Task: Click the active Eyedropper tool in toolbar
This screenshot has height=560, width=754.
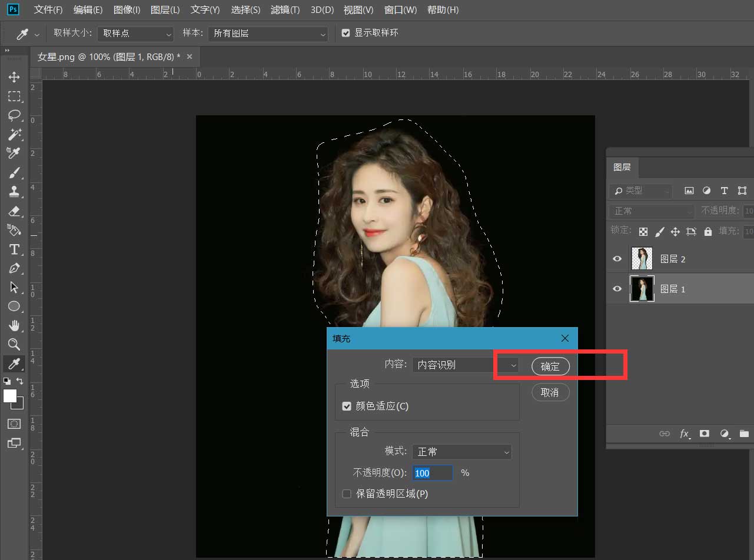Action: click(x=14, y=364)
